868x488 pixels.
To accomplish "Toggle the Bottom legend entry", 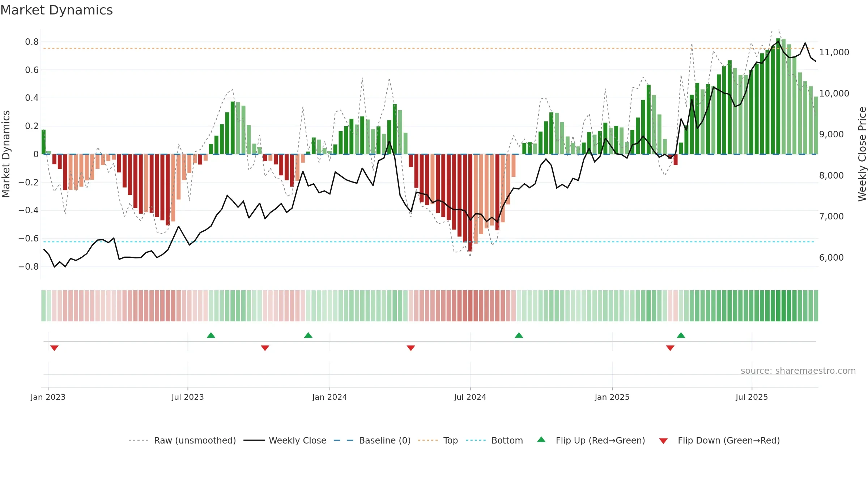I will click(494, 440).
